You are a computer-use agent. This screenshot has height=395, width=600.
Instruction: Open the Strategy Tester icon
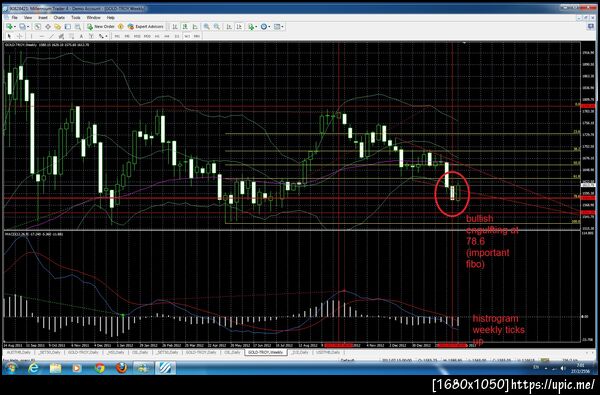pyautogui.click(x=78, y=26)
